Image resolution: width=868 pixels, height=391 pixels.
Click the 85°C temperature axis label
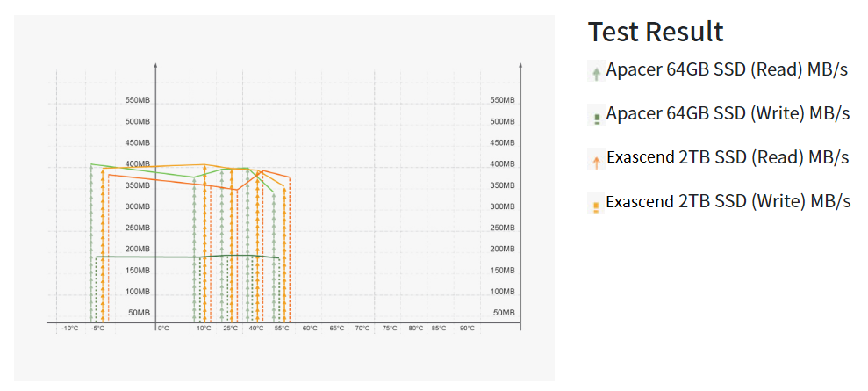(439, 329)
